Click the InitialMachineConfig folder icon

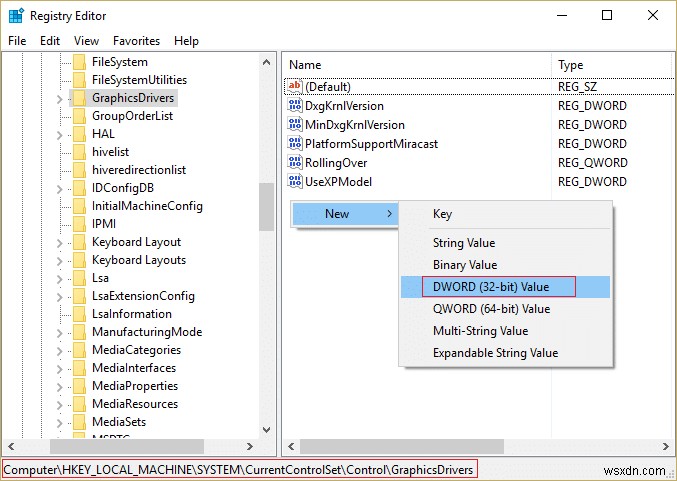[79, 206]
